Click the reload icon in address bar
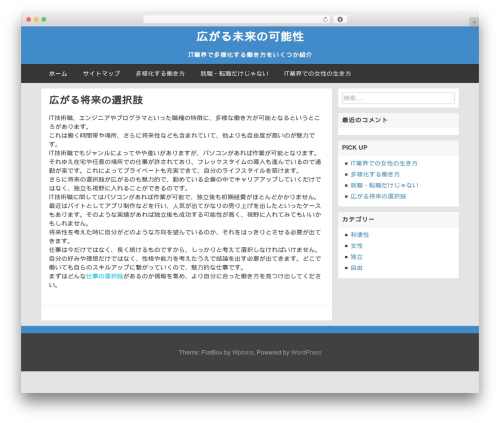The height and width of the screenshot is (423, 500). (x=325, y=20)
